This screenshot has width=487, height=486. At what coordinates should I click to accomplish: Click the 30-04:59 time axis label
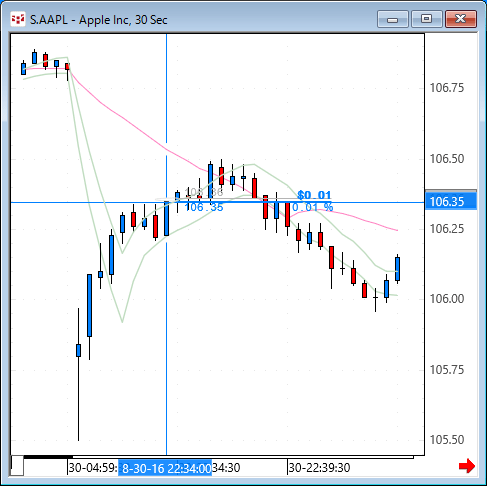93,468
